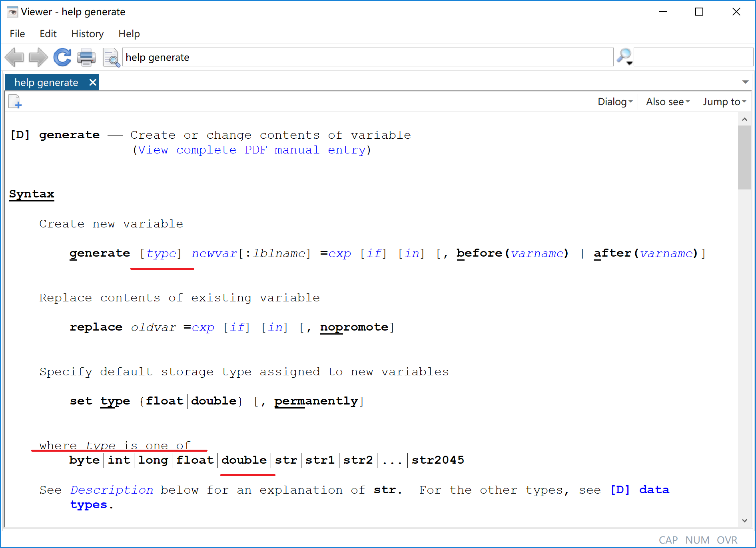The width and height of the screenshot is (756, 548).
Task: Open the Also see dropdown
Action: click(x=668, y=102)
